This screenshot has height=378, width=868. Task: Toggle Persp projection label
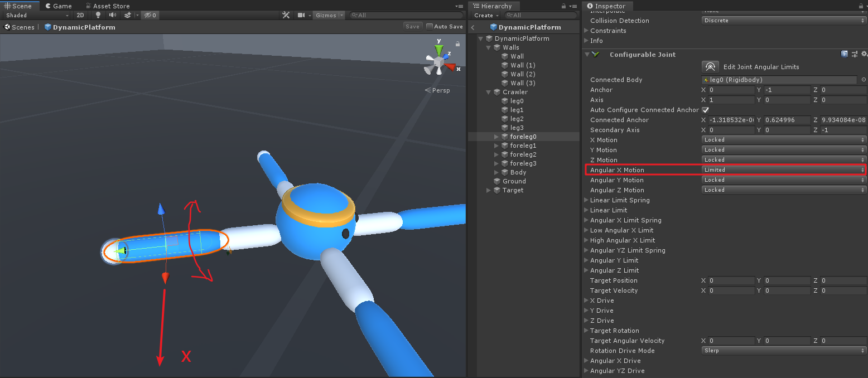[x=437, y=90]
